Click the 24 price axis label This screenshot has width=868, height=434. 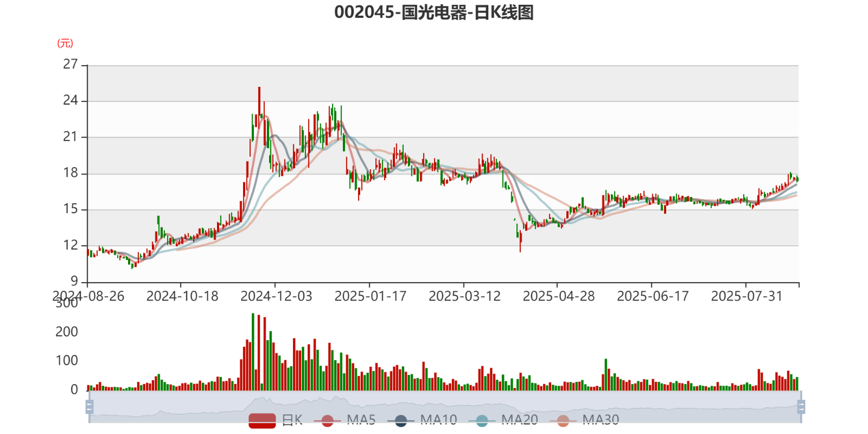pyautogui.click(x=71, y=100)
